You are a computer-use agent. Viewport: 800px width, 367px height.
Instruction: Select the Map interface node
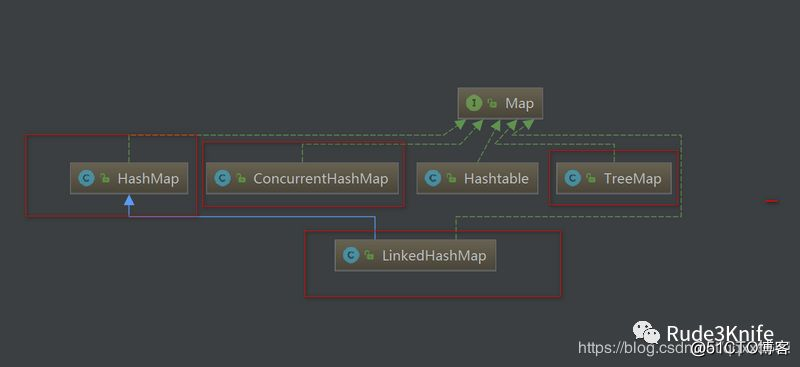tap(500, 104)
